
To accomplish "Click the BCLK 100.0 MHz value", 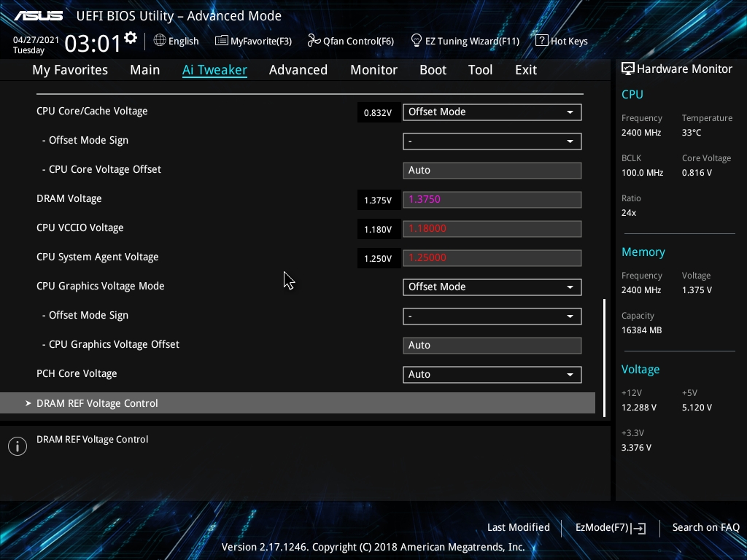I will coord(642,173).
